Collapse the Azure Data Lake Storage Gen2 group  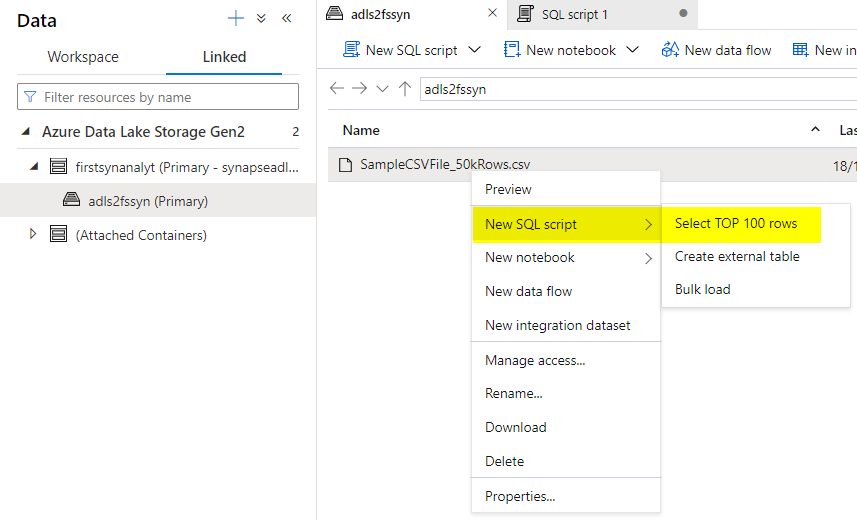(25, 131)
